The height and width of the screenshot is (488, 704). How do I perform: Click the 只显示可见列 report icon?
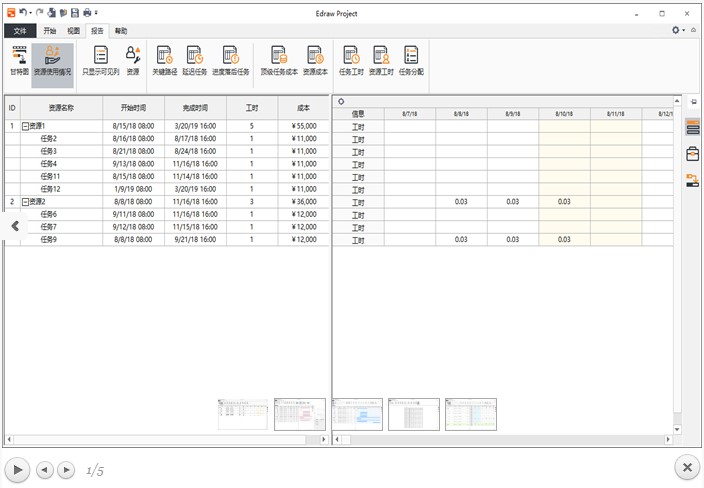pyautogui.click(x=100, y=61)
